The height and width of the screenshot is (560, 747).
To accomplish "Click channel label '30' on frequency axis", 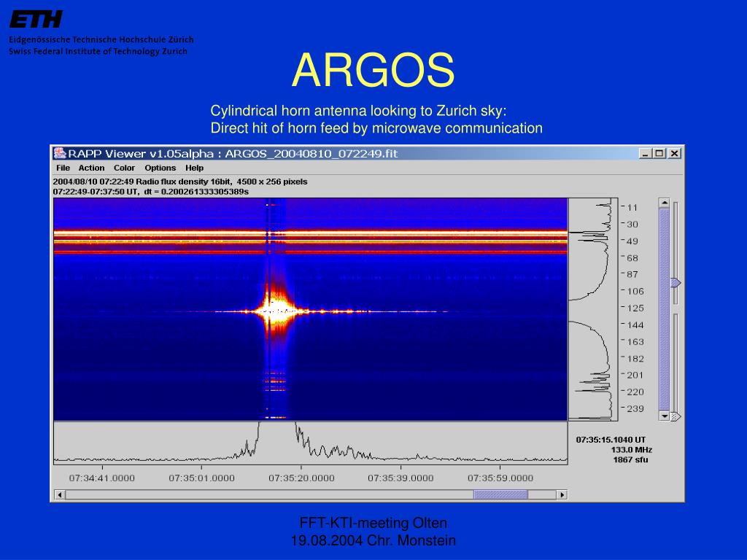I will tap(632, 225).
